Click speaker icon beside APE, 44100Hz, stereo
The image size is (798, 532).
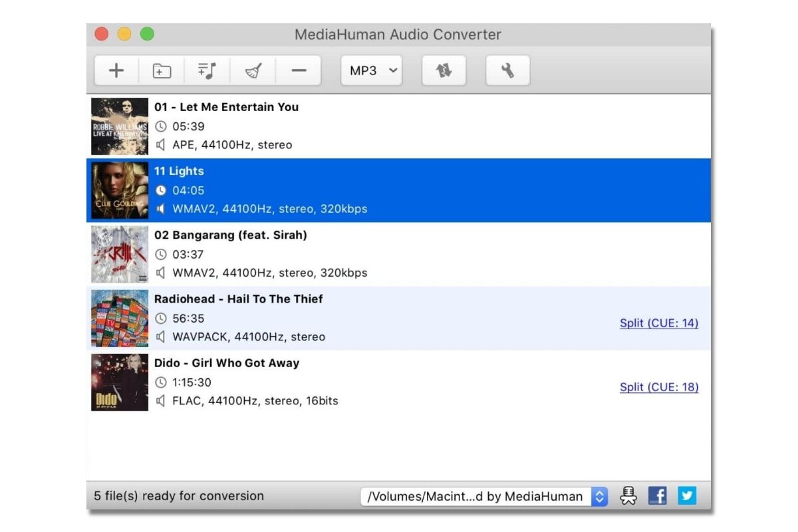(160, 144)
